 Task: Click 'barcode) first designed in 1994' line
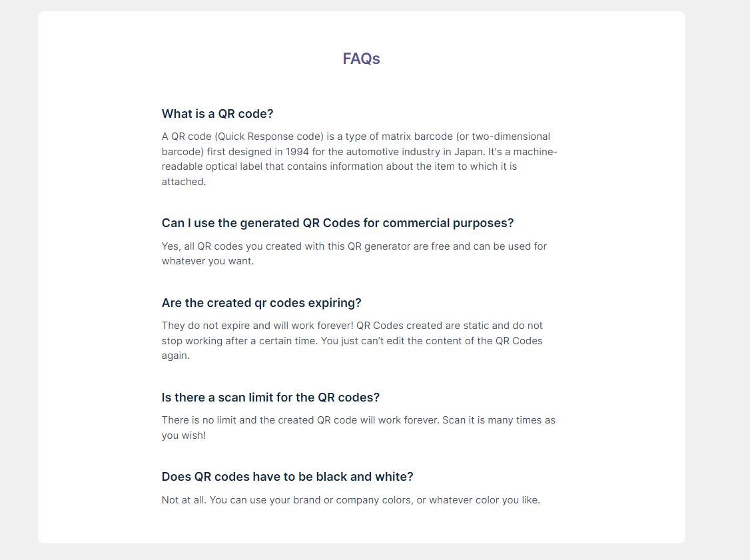(359, 152)
